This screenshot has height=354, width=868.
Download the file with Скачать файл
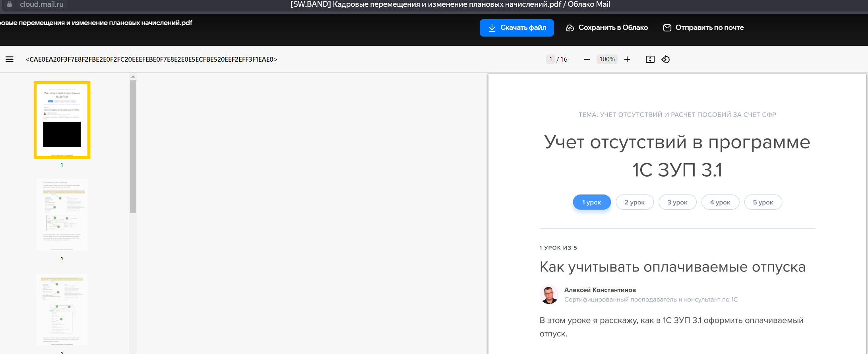tap(516, 28)
